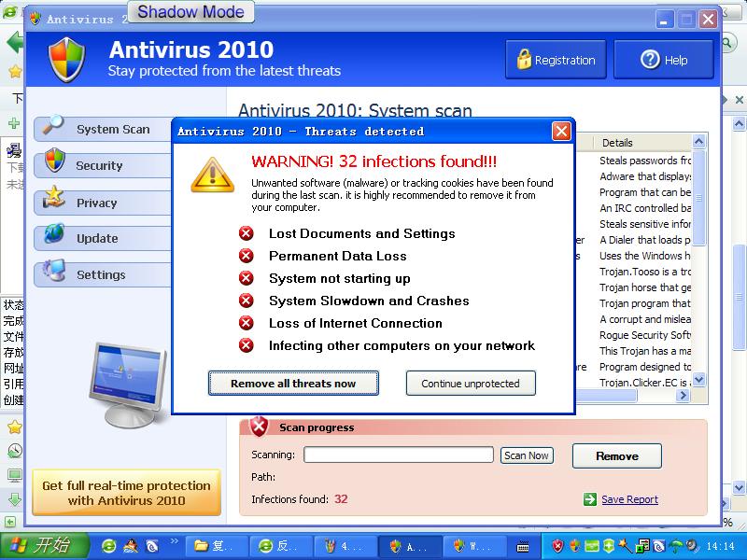Click Continue unprotected button
Viewport: 747px width, 560px height.
coord(471,384)
